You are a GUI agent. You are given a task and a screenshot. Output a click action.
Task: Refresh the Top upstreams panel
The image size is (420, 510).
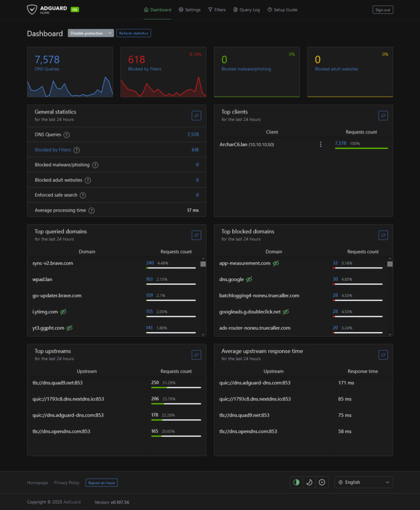pos(197,355)
